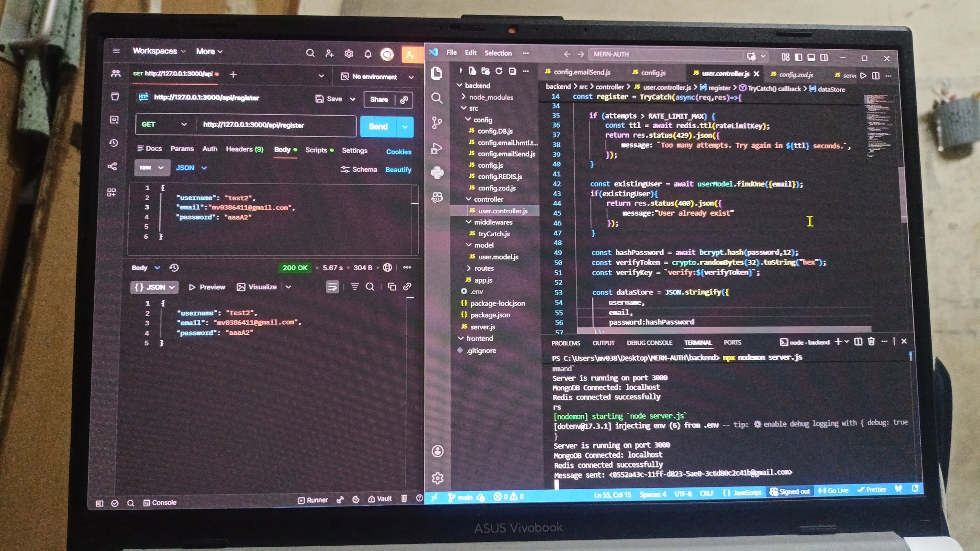Open GET method dropdown
This screenshot has height=551, width=980.
pos(164,124)
